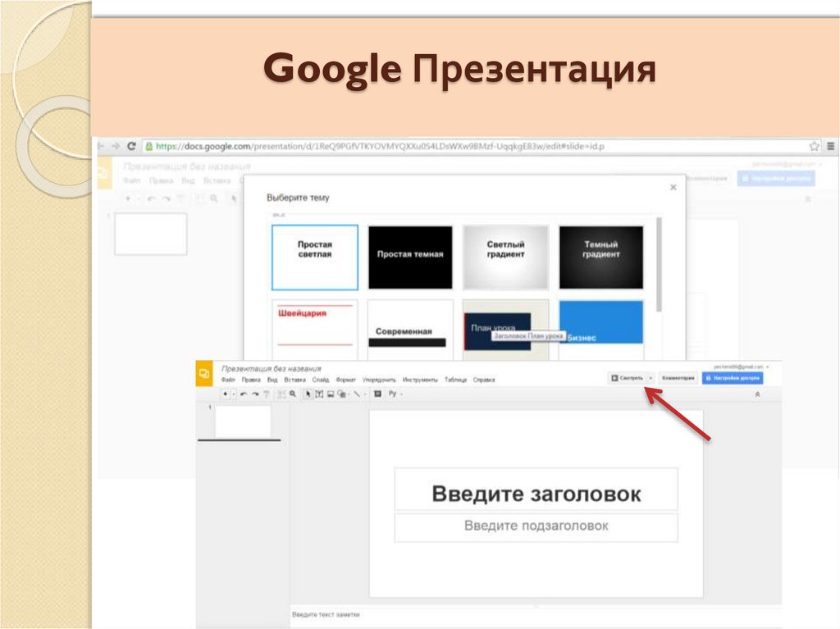
Task: Open the 'Справка' menu
Action: click(x=484, y=380)
